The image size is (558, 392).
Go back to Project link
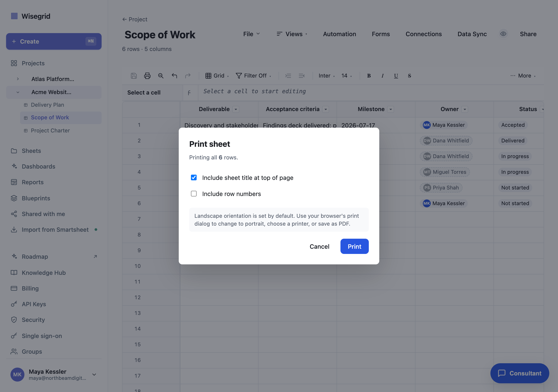click(x=135, y=19)
